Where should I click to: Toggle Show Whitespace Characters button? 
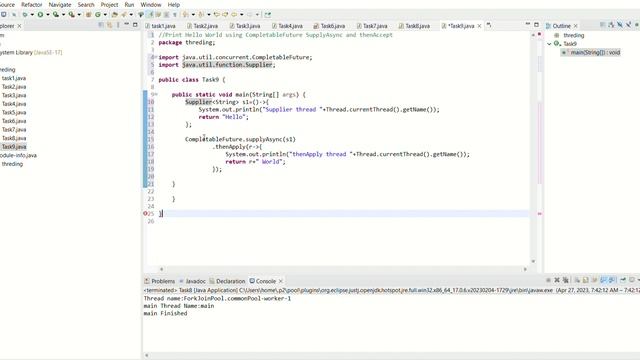click(175, 15)
